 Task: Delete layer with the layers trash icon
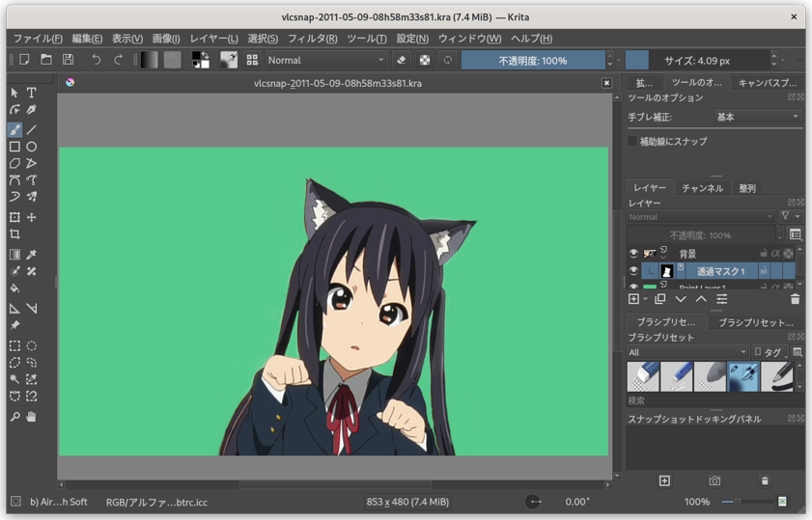click(795, 299)
